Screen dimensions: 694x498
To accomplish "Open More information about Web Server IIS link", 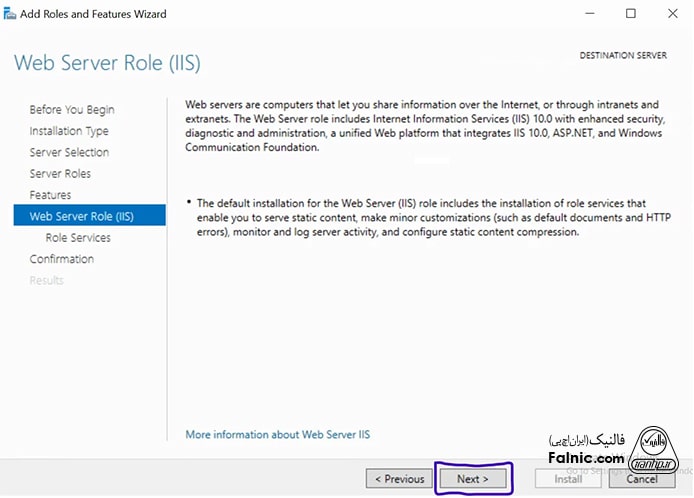I will [277, 435].
